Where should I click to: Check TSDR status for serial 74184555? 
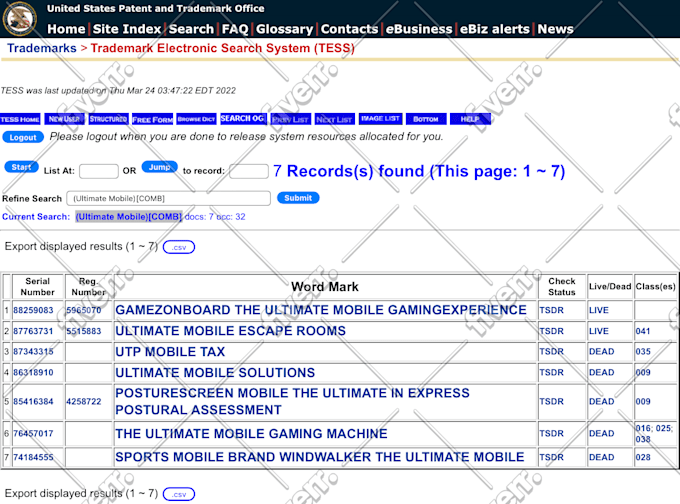coord(552,457)
